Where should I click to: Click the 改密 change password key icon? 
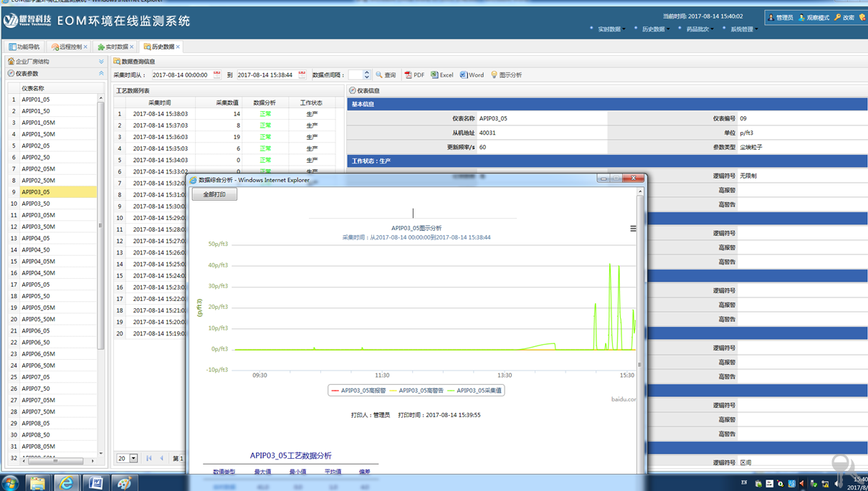[x=837, y=17]
